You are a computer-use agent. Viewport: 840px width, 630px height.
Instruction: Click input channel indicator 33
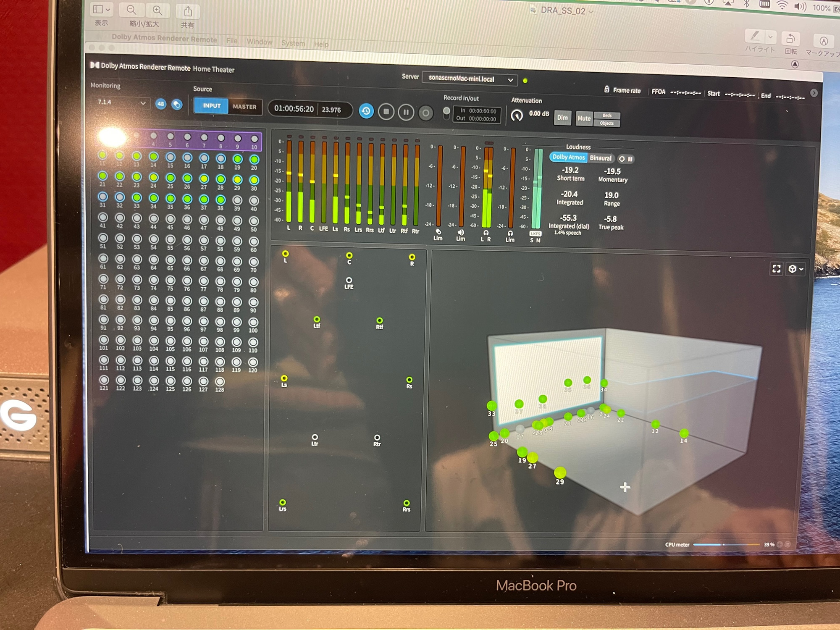(136, 197)
